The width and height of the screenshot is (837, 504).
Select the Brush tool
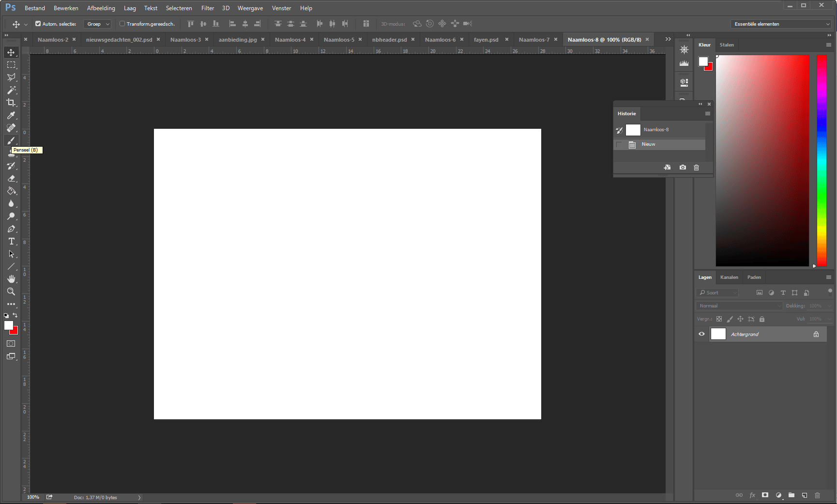11,140
